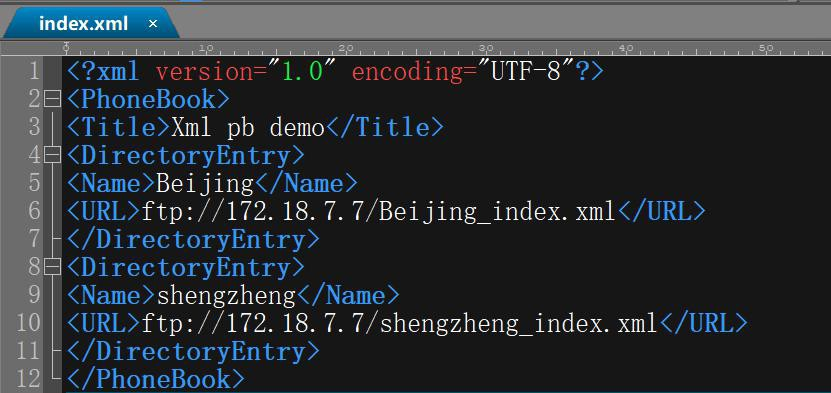The width and height of the screenshot is (831, 393).
Task: Collapse the PhoneBook fold on line 2
Action: click(x=52, y=99)
